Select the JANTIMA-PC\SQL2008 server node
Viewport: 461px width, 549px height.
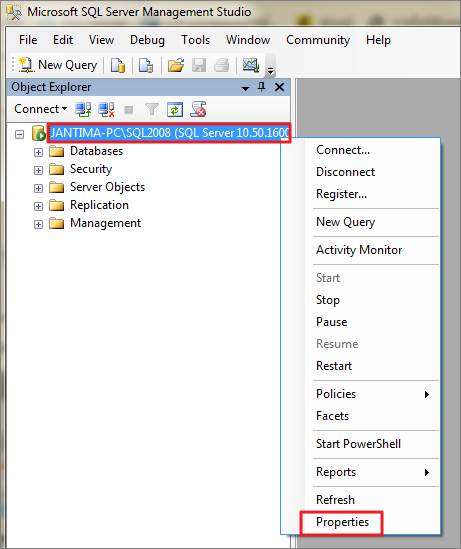[x=169, y=133]
